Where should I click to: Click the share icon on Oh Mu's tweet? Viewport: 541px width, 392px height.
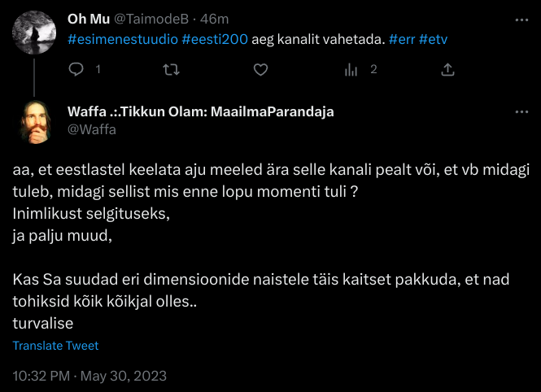point(447,71)
